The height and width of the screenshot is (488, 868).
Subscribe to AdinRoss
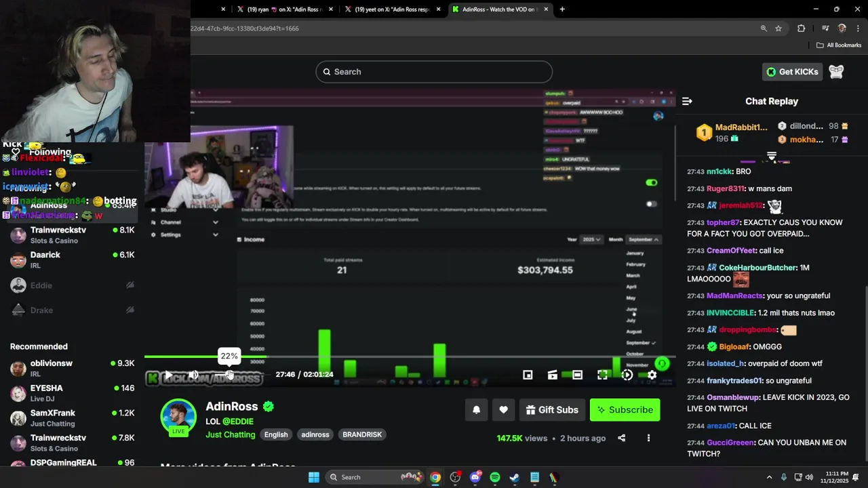pyautogui.click(x=625, y=410)
